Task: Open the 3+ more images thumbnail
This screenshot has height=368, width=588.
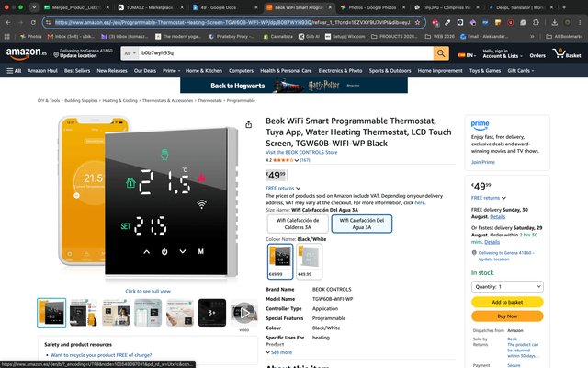Action: tap(212, 313)
